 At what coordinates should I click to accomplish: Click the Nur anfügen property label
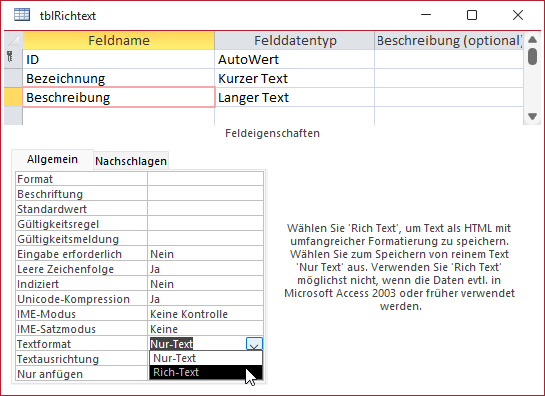coord(81,374)
